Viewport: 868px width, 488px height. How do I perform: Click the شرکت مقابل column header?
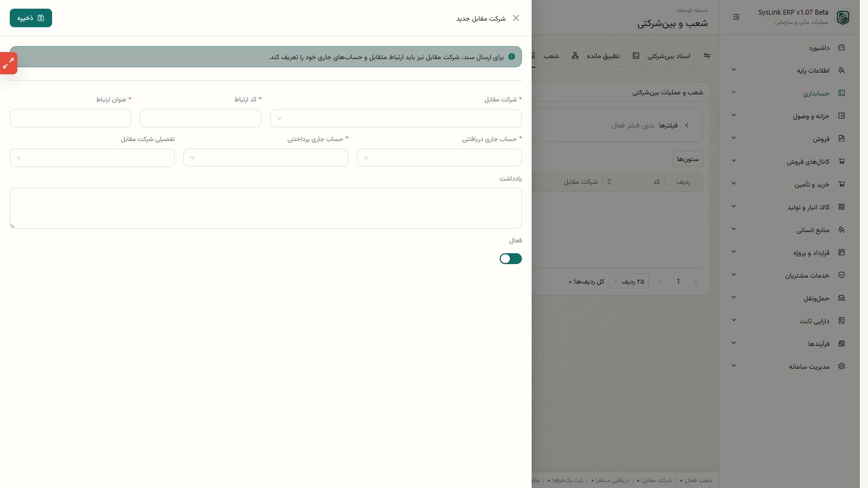click(x=580, y=182)
